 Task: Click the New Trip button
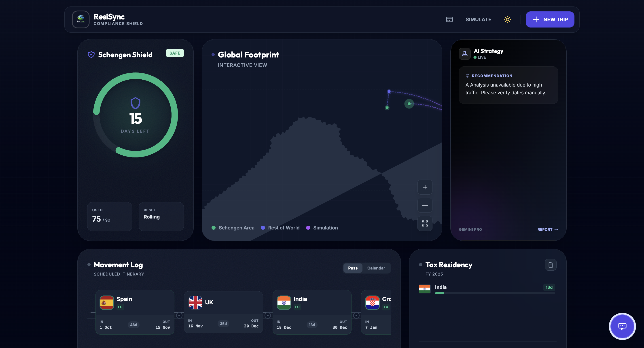point(550,19)
